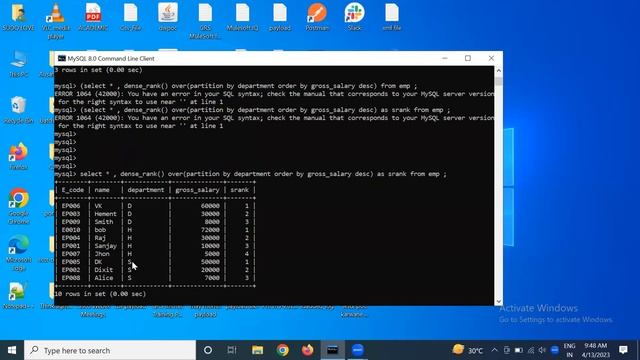Launch Firefox from desktop shortcut
640x360 pixels.
(x=18, y=156)
